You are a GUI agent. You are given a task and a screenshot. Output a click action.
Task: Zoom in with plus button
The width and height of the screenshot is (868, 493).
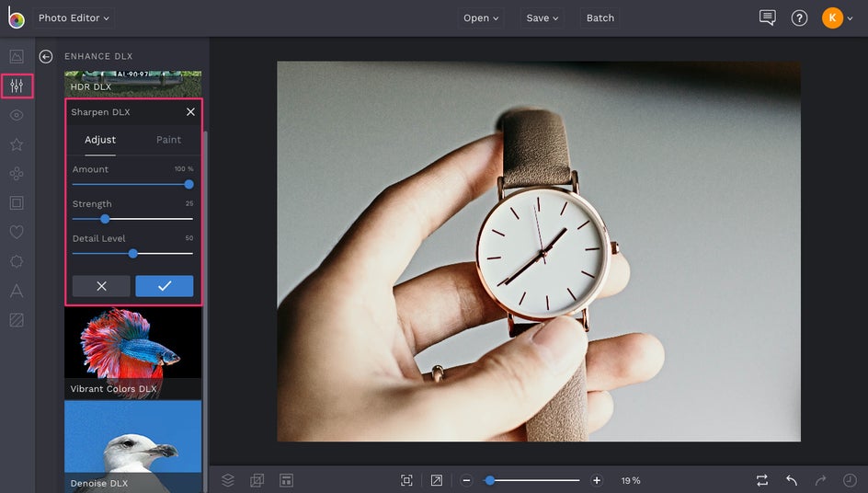pos(597,480)
